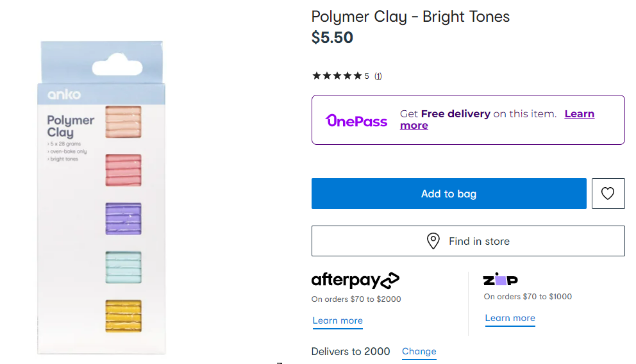Click the five-star rating icons
This screenshot has width=636, height=364.
coord(337,76)
